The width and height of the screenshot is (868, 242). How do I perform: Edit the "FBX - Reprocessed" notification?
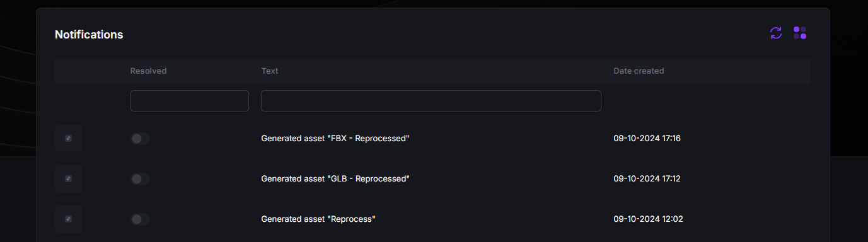[68, 139]
